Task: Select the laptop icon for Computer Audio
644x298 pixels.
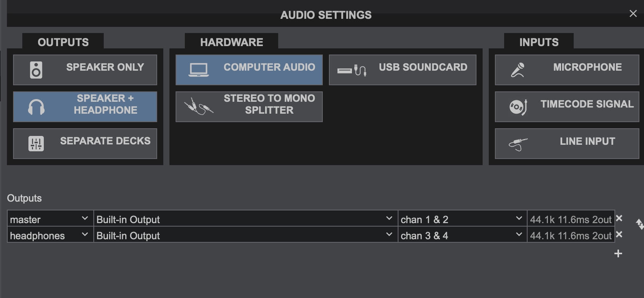Action: click(198, 70)
